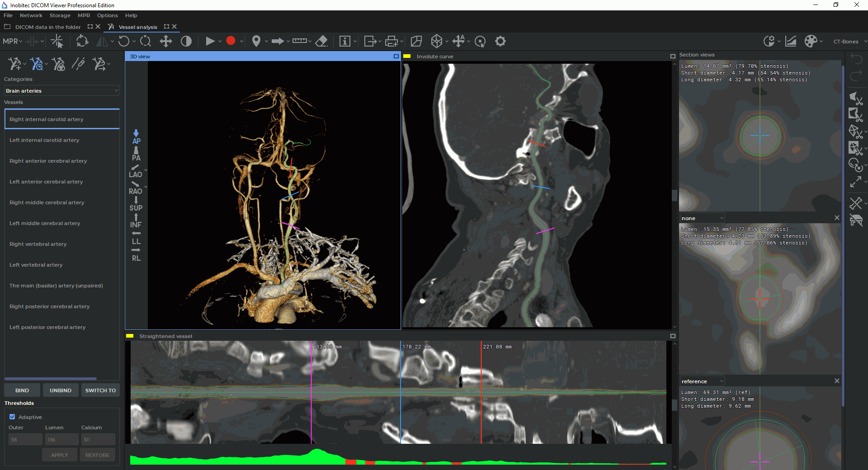Open the Storage menu
This screenshot has width=868, height=470.
pyautogui.click(x=60, y=15)
